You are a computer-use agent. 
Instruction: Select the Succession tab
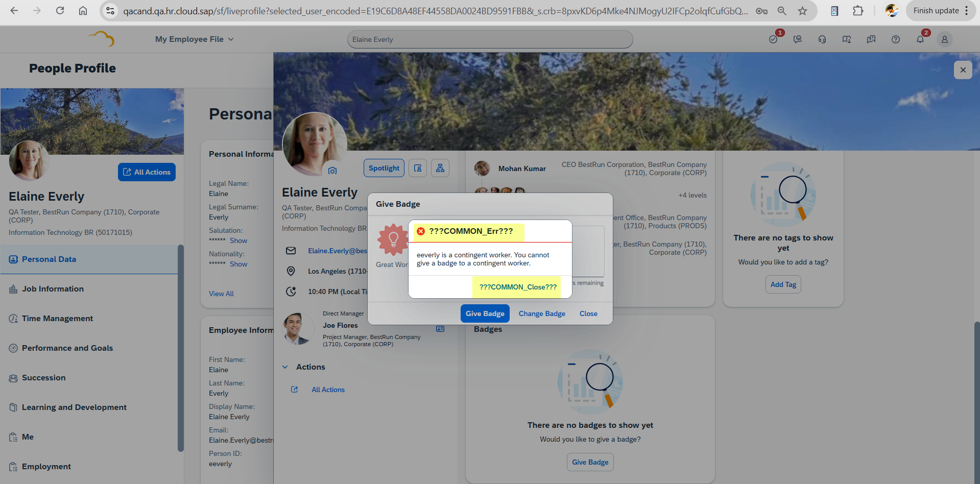click(x=89, y=378)
